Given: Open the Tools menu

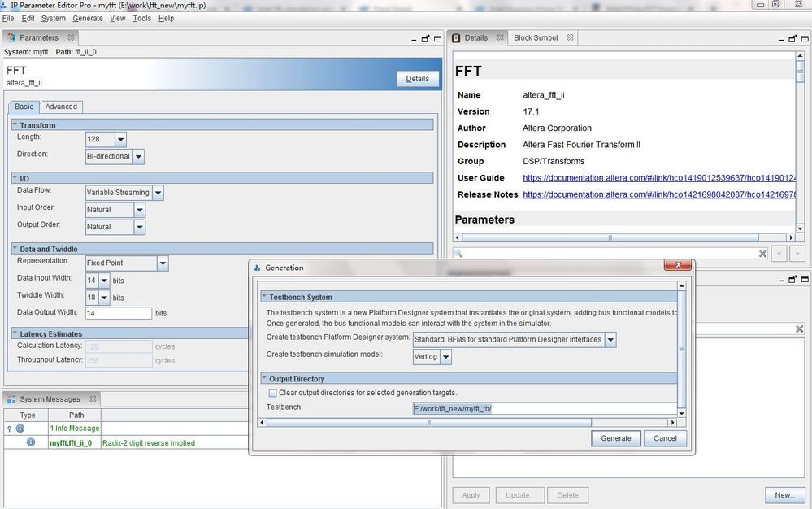Looking at the screenshot, I should [x=142, y=18].
